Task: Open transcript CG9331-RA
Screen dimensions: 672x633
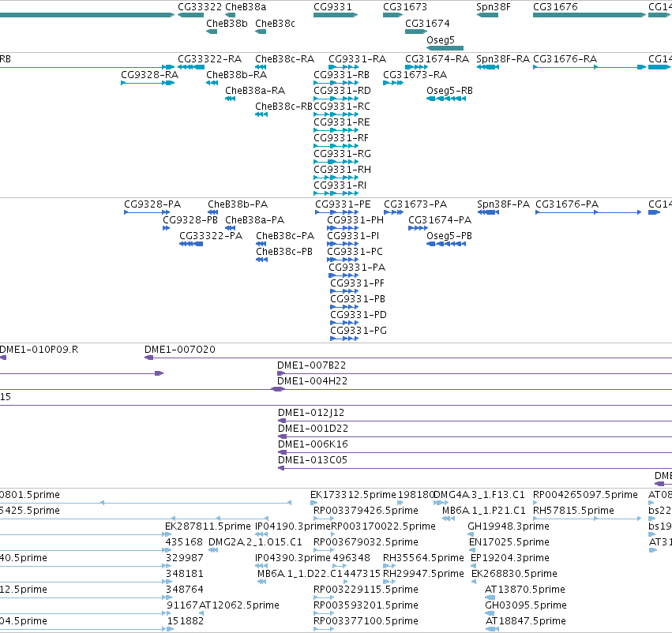Action: point(358,59)
